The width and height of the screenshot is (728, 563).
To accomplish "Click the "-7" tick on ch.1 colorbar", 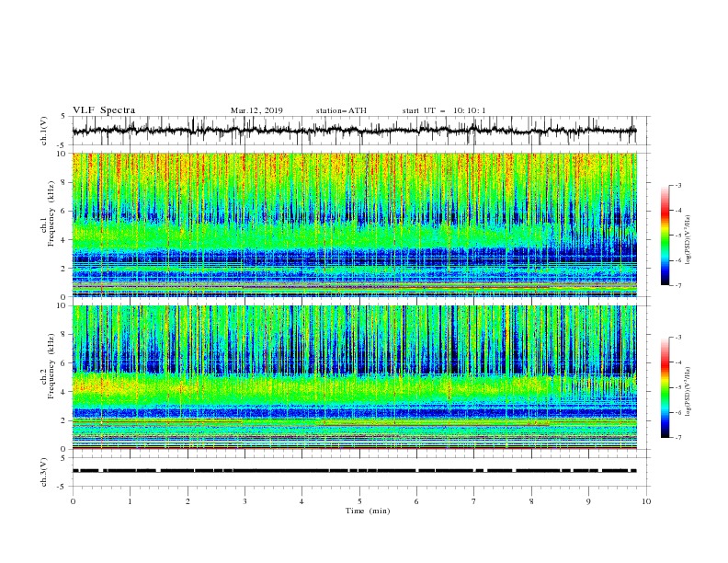I will [677, 285].
